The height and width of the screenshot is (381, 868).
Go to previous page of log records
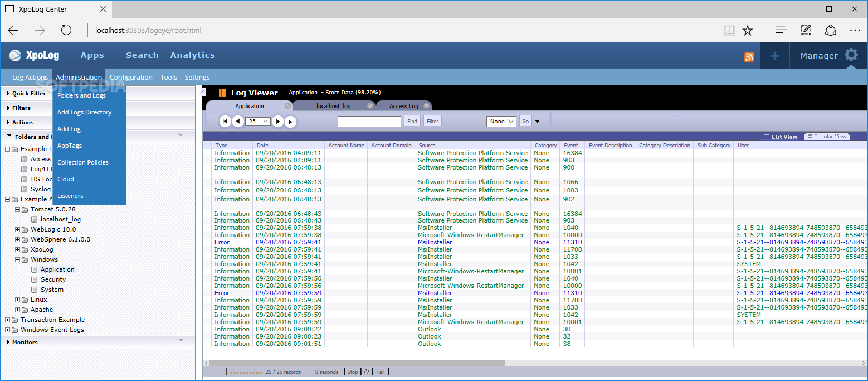(x=238, y=121)
